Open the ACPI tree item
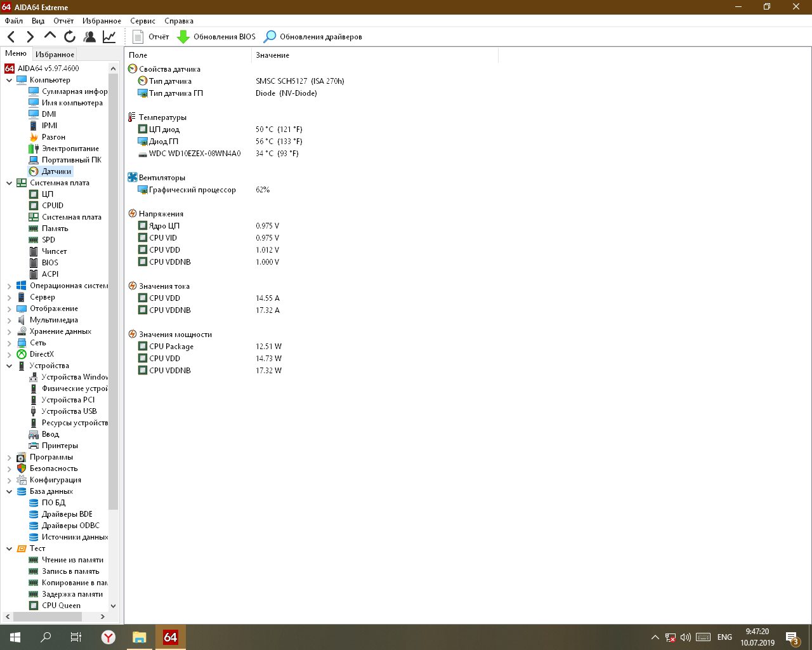Viewport: 812px width, 650px height. pyautogui.click(x=43, y=274)
